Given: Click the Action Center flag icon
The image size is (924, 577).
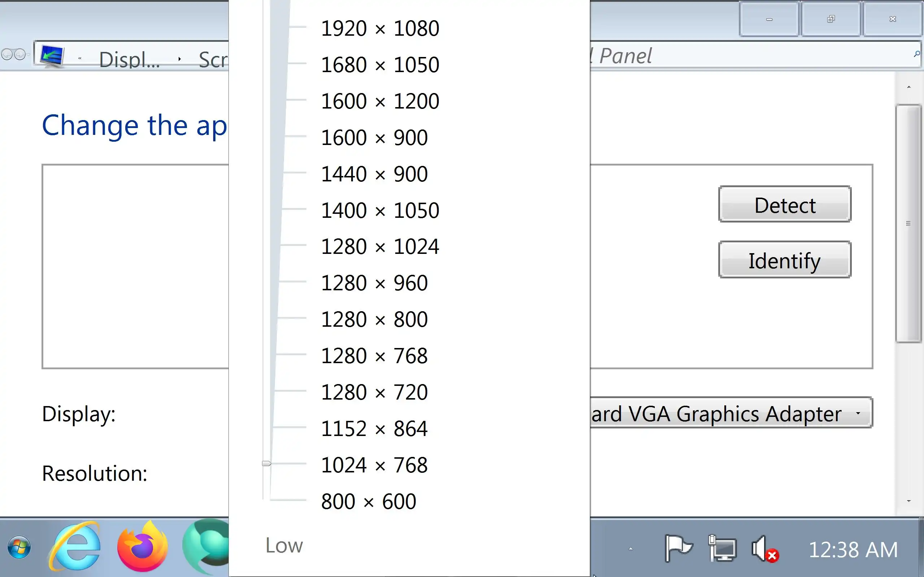Looking at the screenshot, I should (678, 549).
